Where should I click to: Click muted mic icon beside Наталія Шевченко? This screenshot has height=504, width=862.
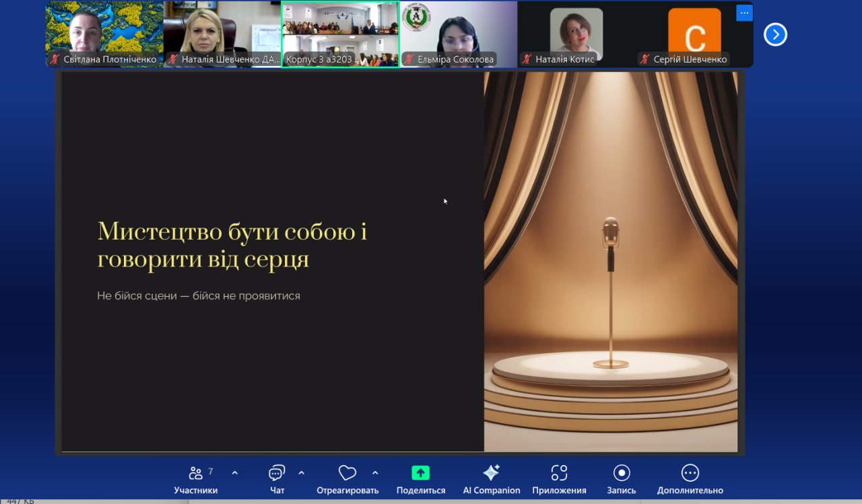coord(173,59)
